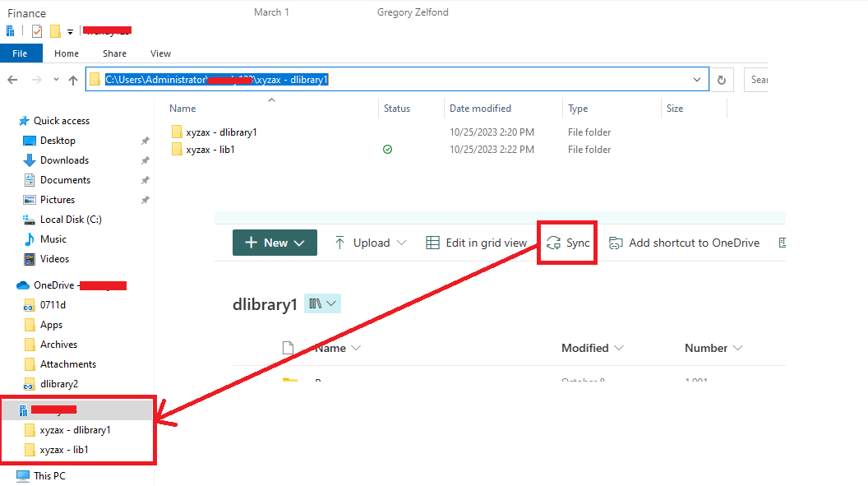The height and width of the screenshot is (486, 868).
Task: Open the dlibrary1 view selector dropdown
Action: click(x=322, y=303)
